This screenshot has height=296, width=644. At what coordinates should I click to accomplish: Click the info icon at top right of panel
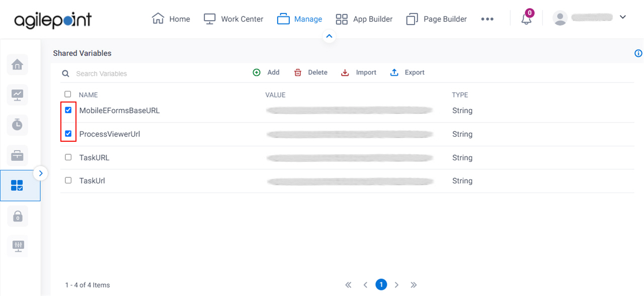point(638,53)
